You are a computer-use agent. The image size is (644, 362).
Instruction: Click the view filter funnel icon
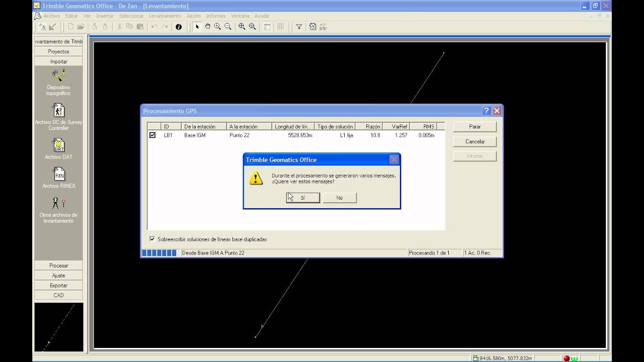[x=299, y=27]
